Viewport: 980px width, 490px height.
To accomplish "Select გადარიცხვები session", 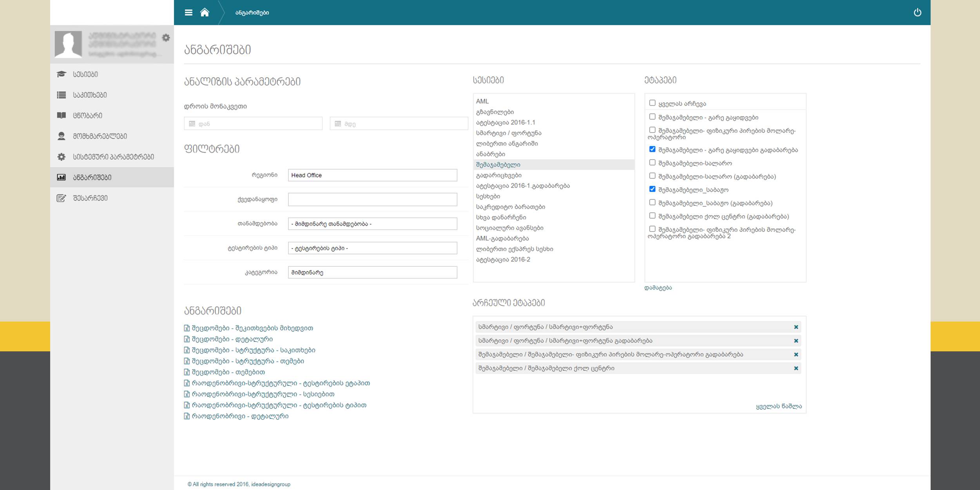I will 554,175.
